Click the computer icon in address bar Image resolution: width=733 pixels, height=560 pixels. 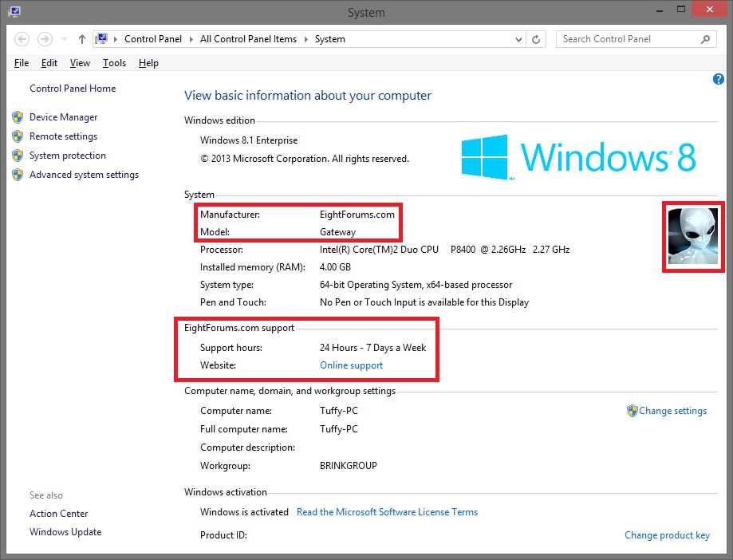point(101,39)
